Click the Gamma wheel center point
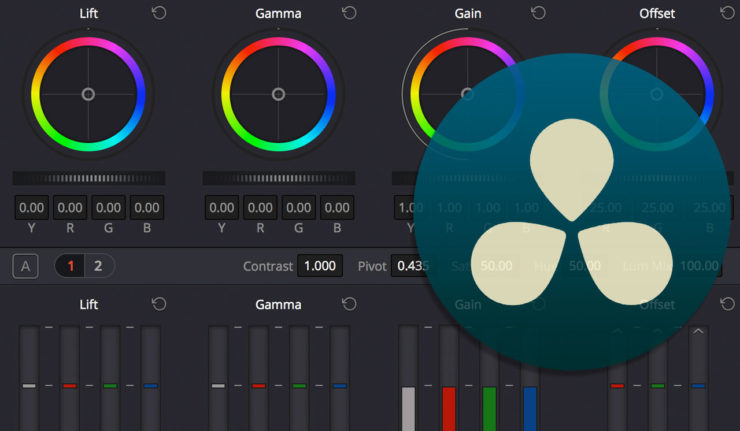This screenshot has width=740, height=431. click(x=278, y=94)
